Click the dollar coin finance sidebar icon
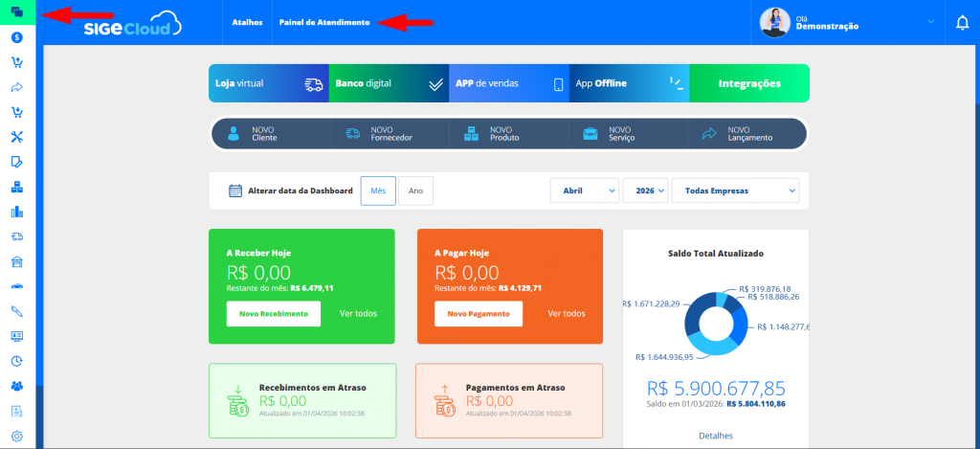 pos(16,37)
